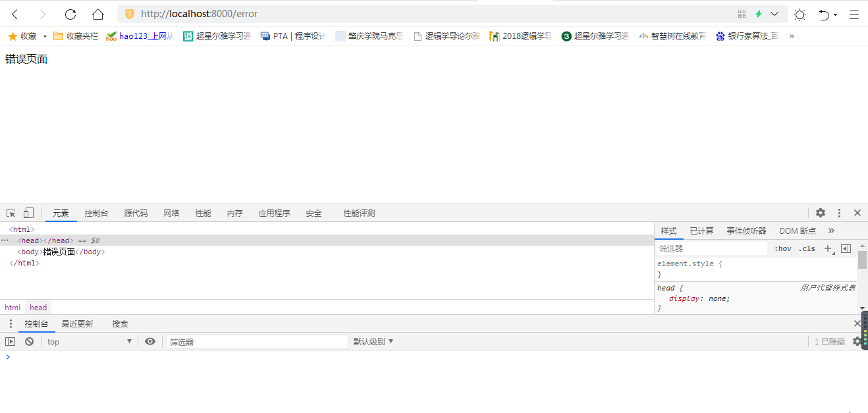Close the console drawer
868x413 pixels.
857,323
